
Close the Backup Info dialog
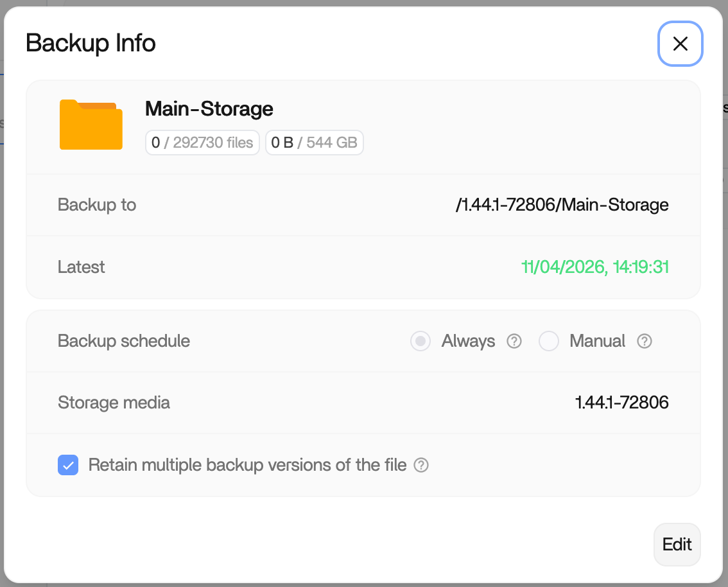click(x=680, y=44)
